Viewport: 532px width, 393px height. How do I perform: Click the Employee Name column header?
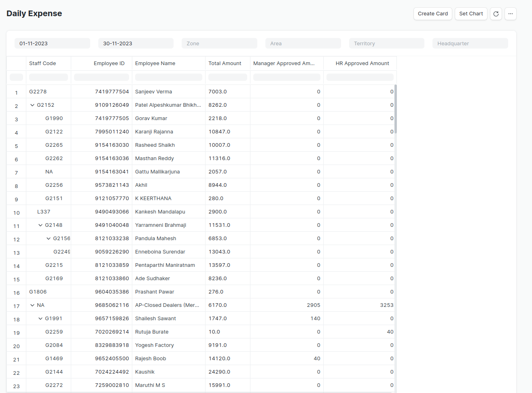155,63
